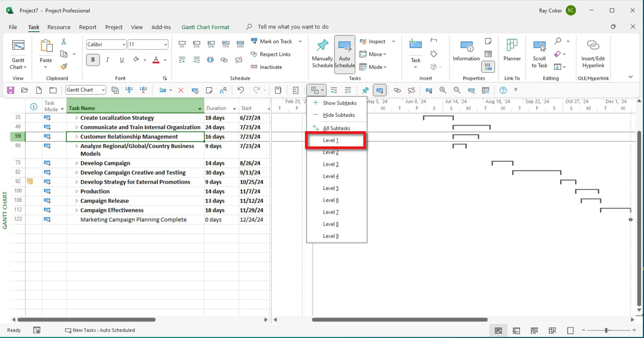Expand the Production summary task
This screenshot has height=338, width=644.
coord(77,191)
